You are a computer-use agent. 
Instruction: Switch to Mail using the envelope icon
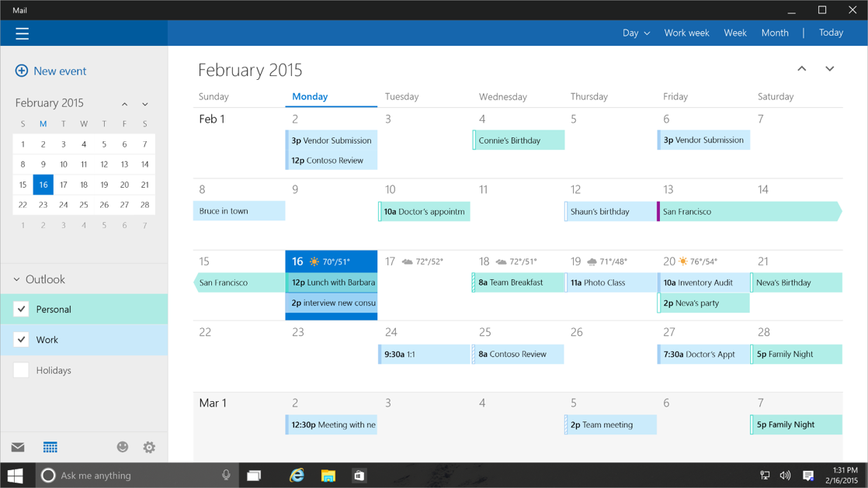tap(17, 447)
